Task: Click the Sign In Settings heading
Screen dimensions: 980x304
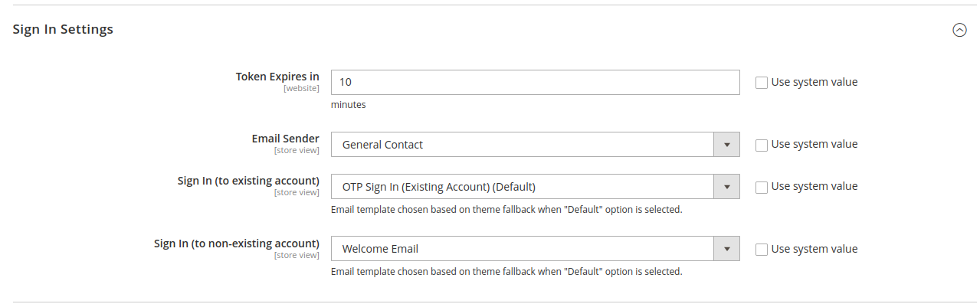Action: (63, 29)
